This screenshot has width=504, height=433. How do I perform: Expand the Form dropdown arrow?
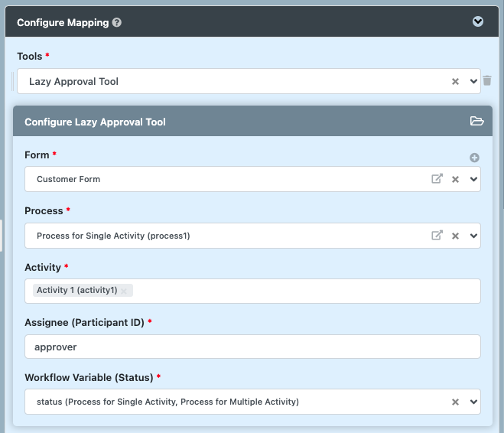pyautogui.click(x=473, y=179)
